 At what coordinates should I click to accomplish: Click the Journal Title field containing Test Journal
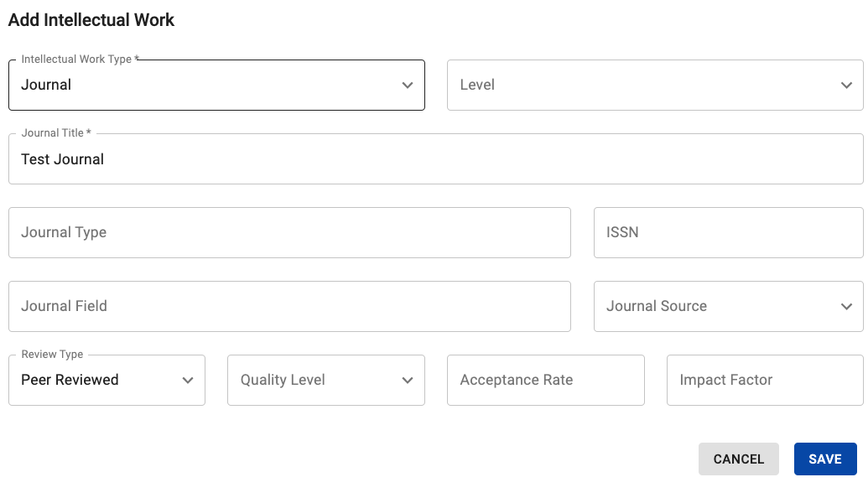(435, 159)
